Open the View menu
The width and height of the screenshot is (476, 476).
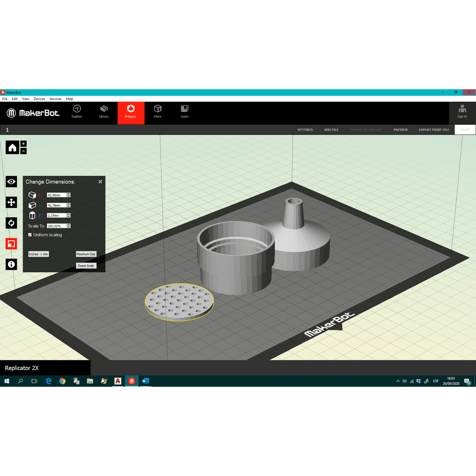tap(26, 99)
